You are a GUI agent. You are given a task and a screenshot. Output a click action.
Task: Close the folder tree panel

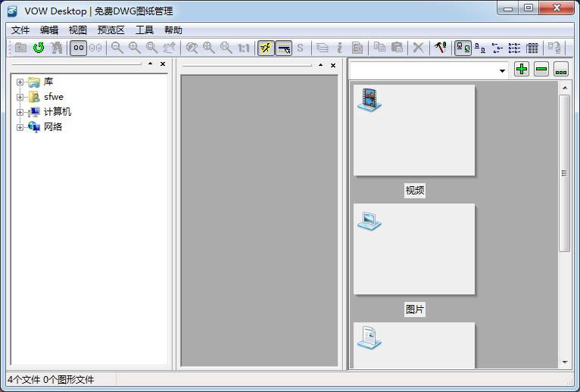(163, 64)
